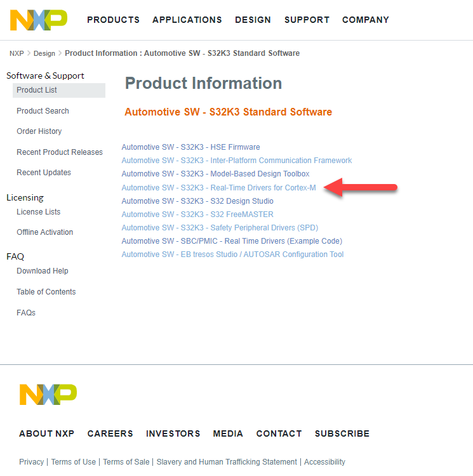Open Product Search in the sidebar
Image resolution: width=473 pixels, height=476 pixels.
(43, 111)
